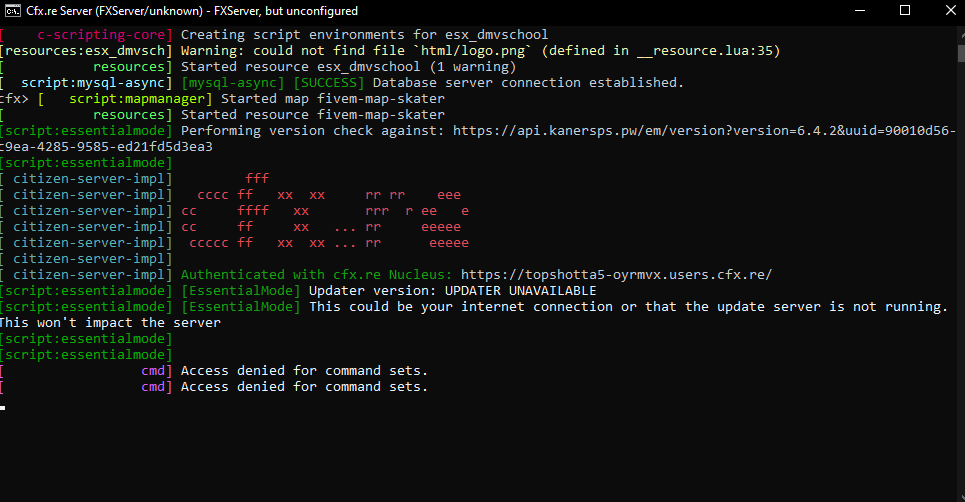Screen dimensions: 965x502
Task: Minimize the FXServer console window
Action: click(x=859, y=10)
